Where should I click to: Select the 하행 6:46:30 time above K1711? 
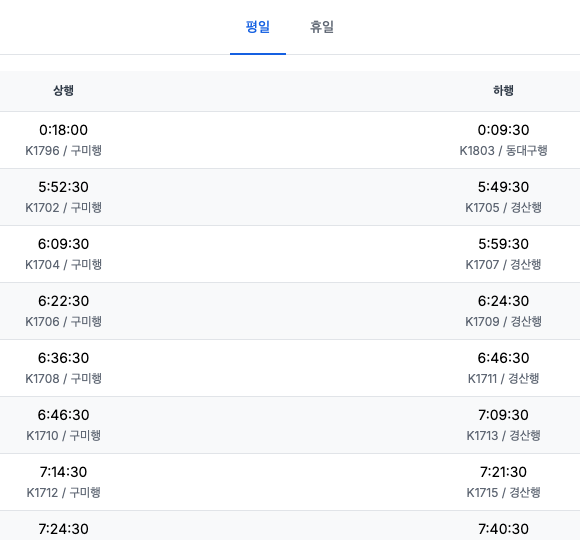point(503,358)
